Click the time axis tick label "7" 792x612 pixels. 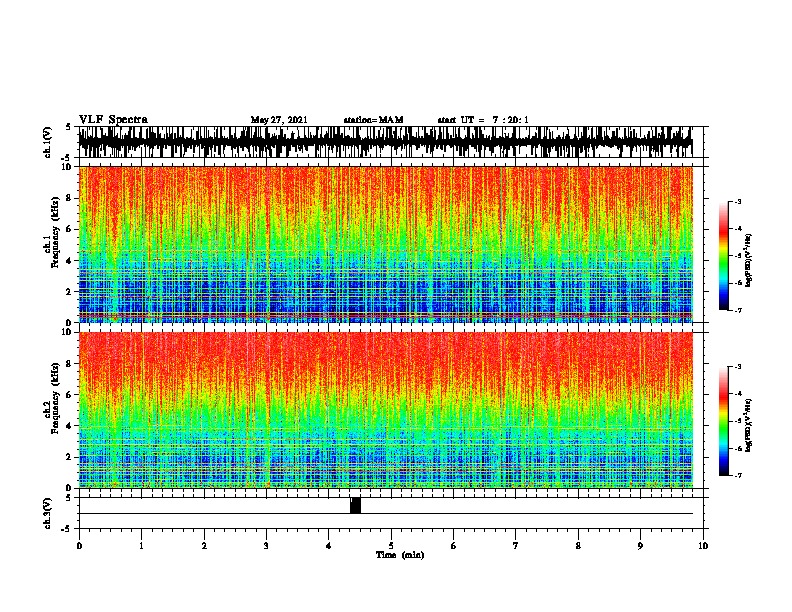click(516, 546)
